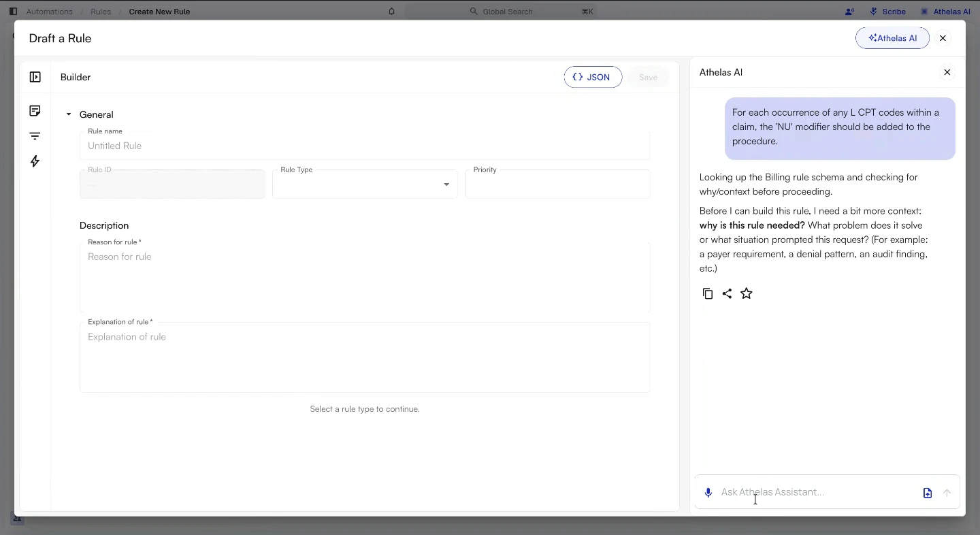The width and height of the screenshot is (980, 535).
Task: Click the Rule ID field
Action: tap(172, 184)
